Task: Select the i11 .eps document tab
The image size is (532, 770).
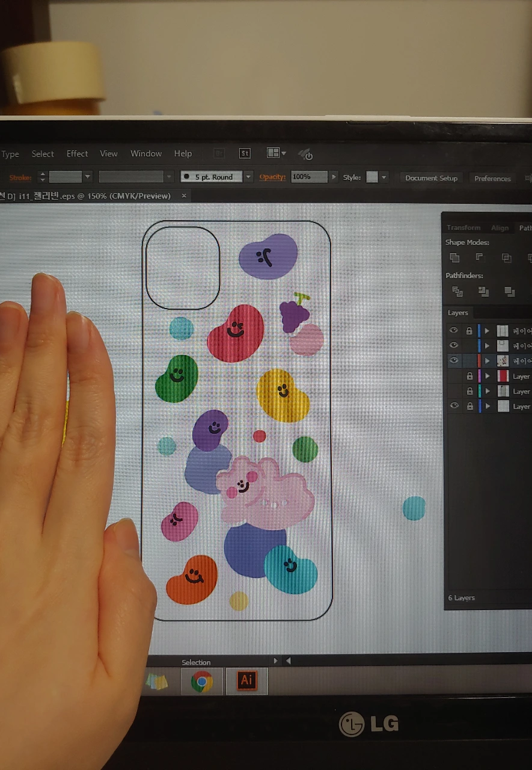Action: (86, 196)
